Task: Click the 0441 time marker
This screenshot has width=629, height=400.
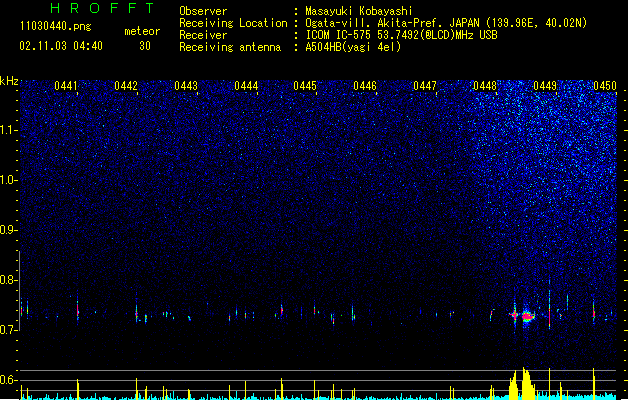Action: click(66, 86)
